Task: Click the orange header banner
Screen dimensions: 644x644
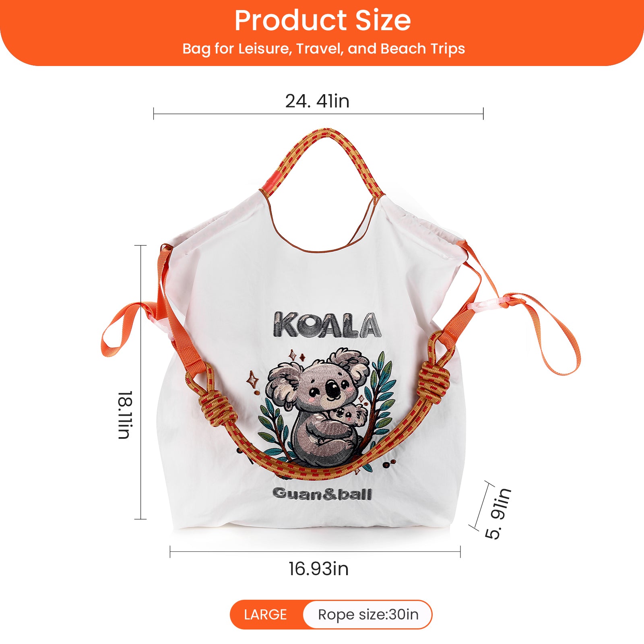Action: coord(322,33)
